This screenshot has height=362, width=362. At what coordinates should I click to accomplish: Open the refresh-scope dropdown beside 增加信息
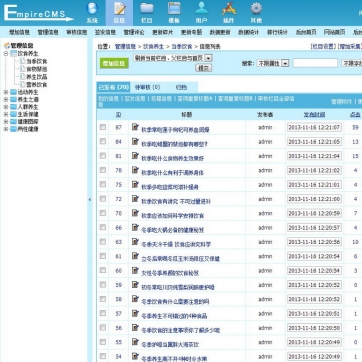coord(173,58)
